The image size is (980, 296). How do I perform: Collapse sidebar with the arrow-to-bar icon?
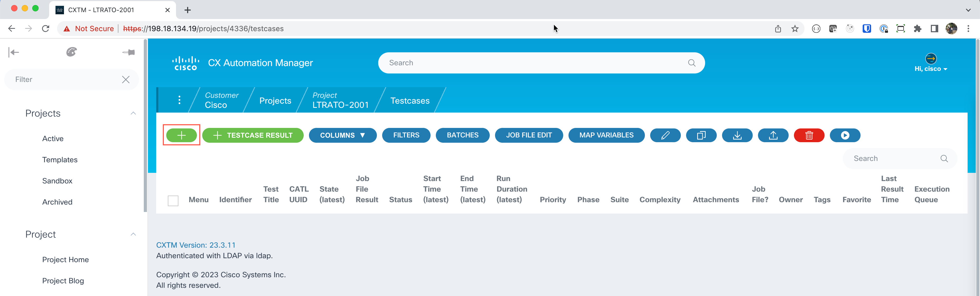pos(14,52)
